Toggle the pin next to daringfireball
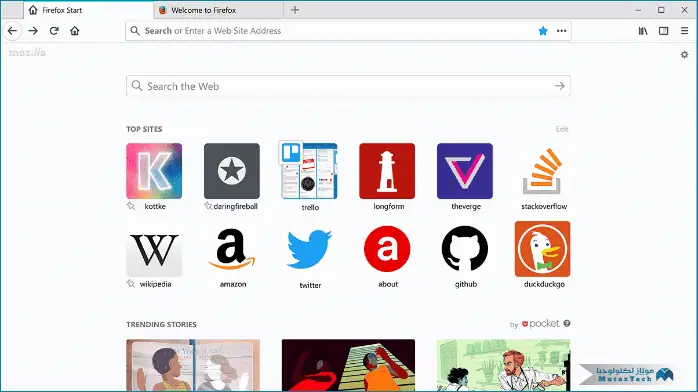This screenshot has height=392, width=698. (x=208, y=206)
